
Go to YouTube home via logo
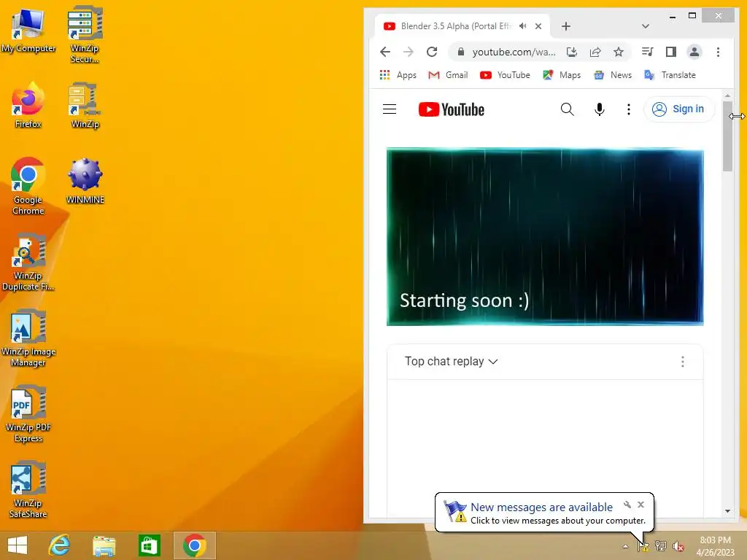pos(451,109)
